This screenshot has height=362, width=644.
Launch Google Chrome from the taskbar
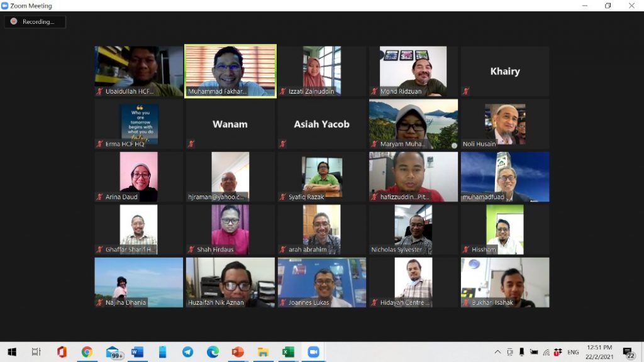[87, 352]
